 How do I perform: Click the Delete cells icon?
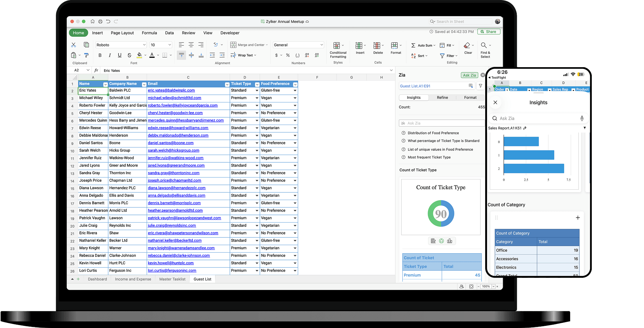coord(377,46)
